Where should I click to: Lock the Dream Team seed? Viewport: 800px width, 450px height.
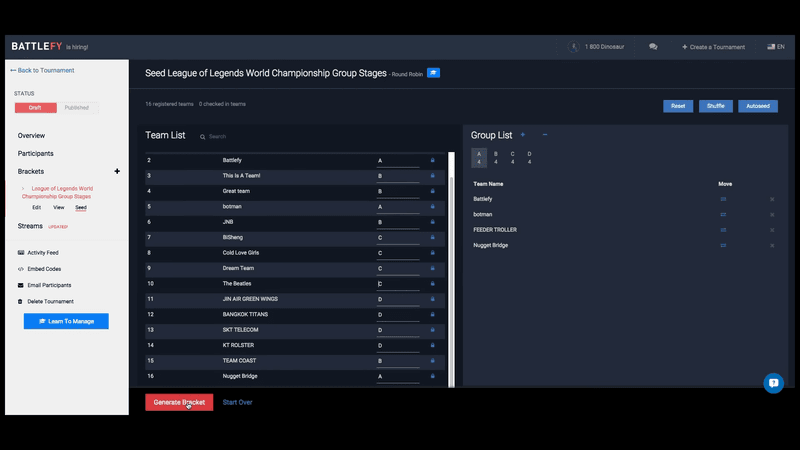click(433, 268)
